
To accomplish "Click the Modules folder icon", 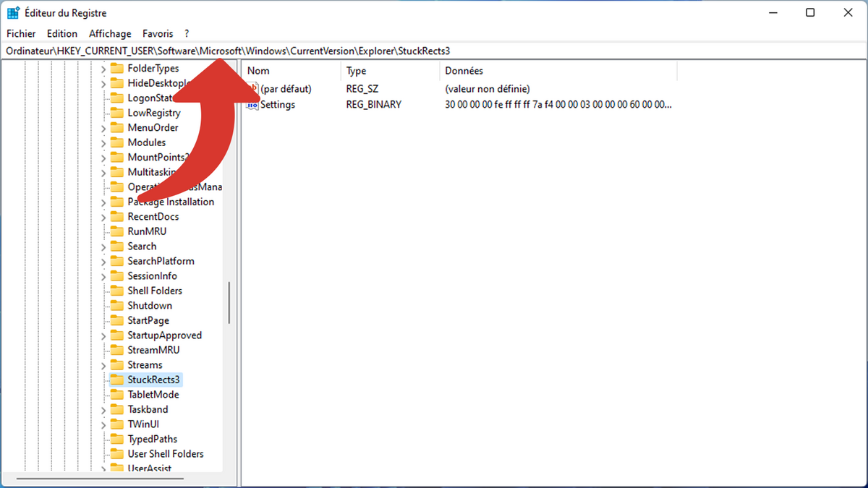I will pos(116,142).
